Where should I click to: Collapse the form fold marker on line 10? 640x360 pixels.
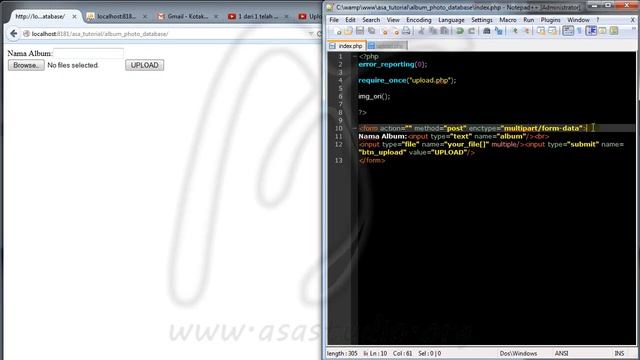click(355, 128)
